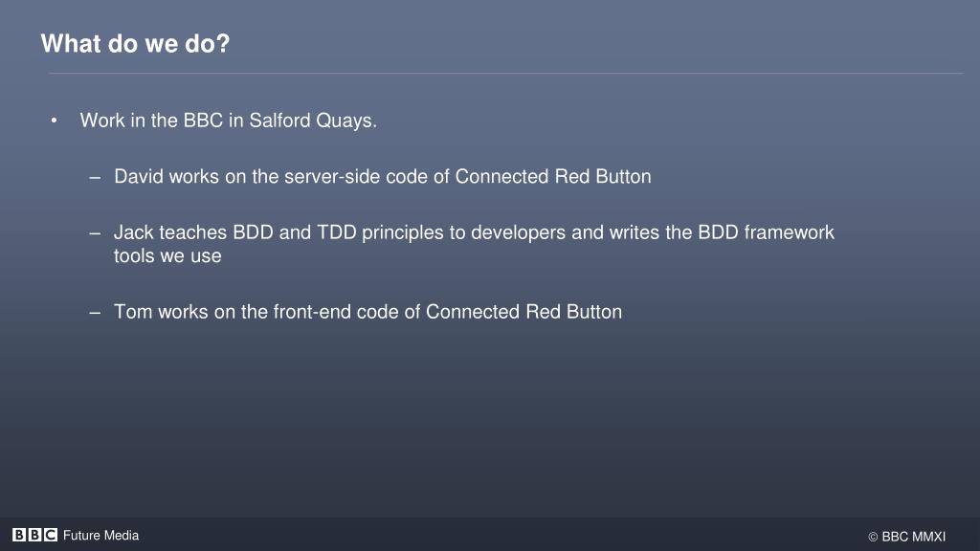Click the C block of the BBC logo
The image size is (980, 551).
[x=51, y=536]
